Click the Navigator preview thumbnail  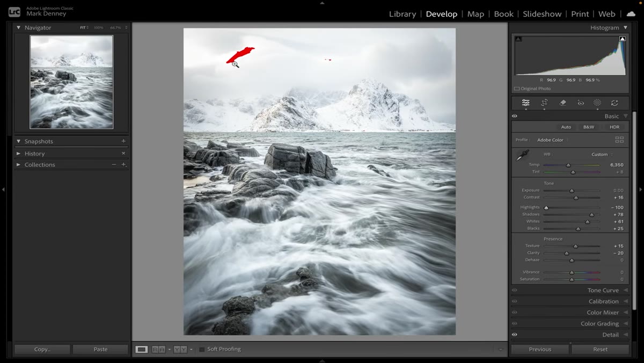click(x=71, y=82)
